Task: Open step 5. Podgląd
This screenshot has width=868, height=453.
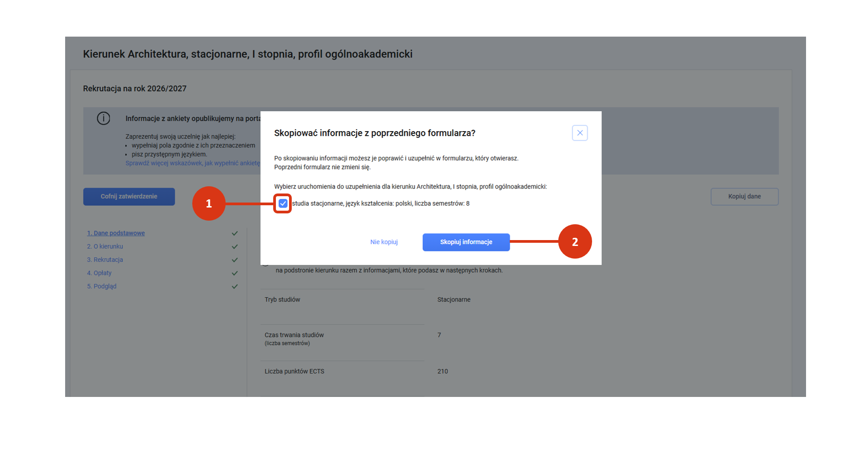Action: [x=102, y=287]
